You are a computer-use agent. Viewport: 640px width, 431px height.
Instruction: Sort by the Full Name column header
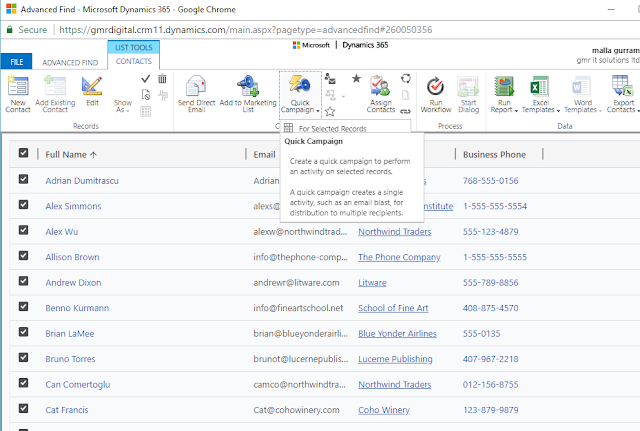pos(71,155)
